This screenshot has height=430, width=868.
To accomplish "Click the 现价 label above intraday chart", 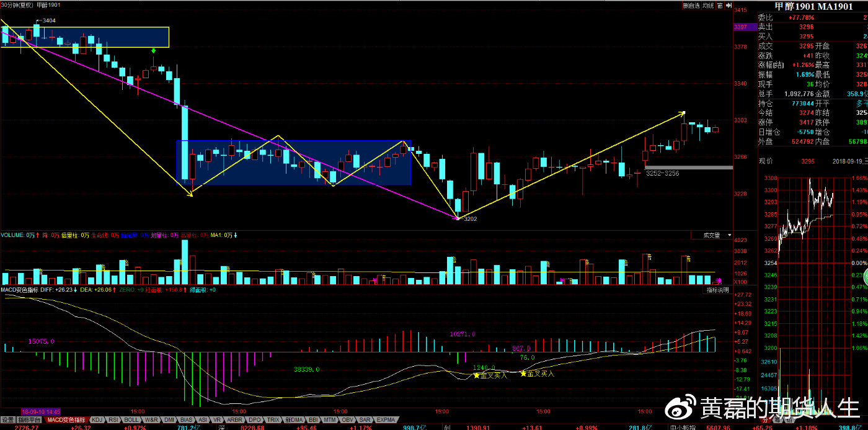I will (x=765, y=161).
